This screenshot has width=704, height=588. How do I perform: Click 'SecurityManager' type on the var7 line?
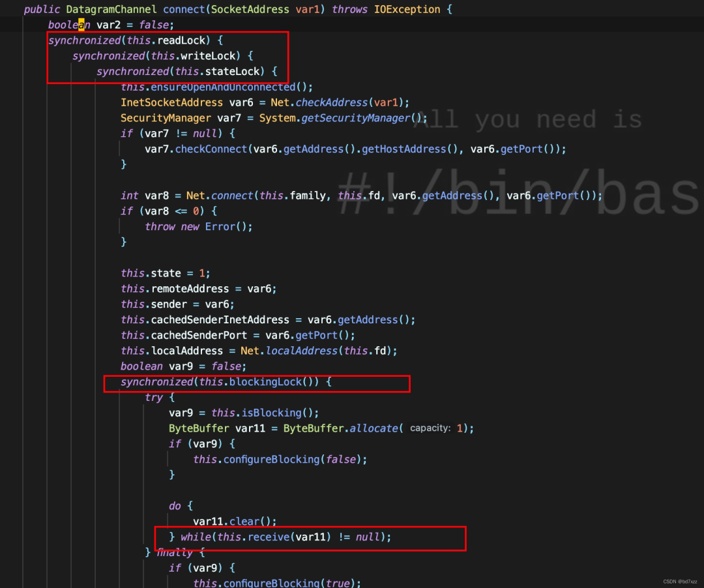point(166,118)
